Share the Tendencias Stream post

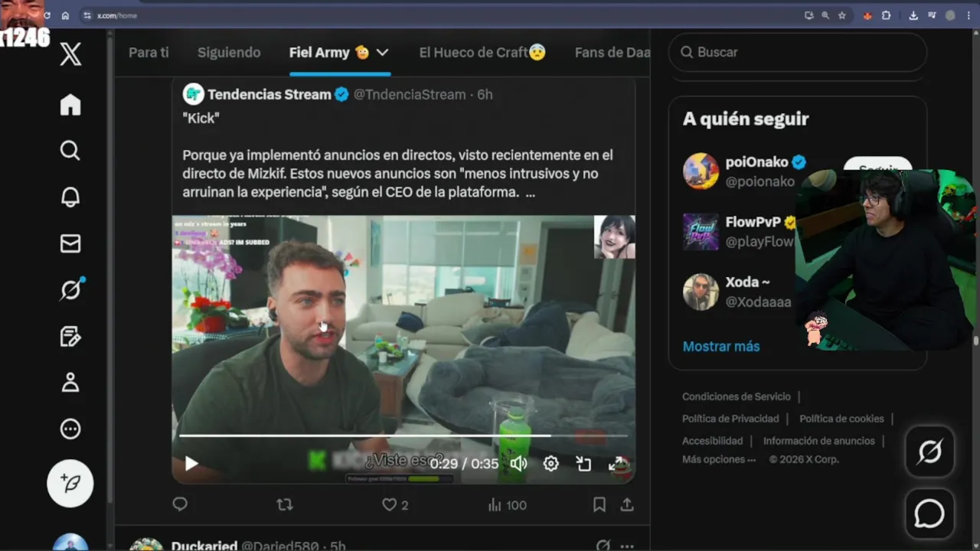[x=627, y=504]
